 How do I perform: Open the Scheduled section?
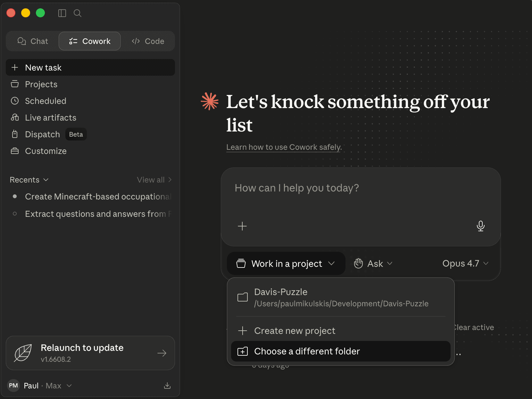tap(90, 101)
